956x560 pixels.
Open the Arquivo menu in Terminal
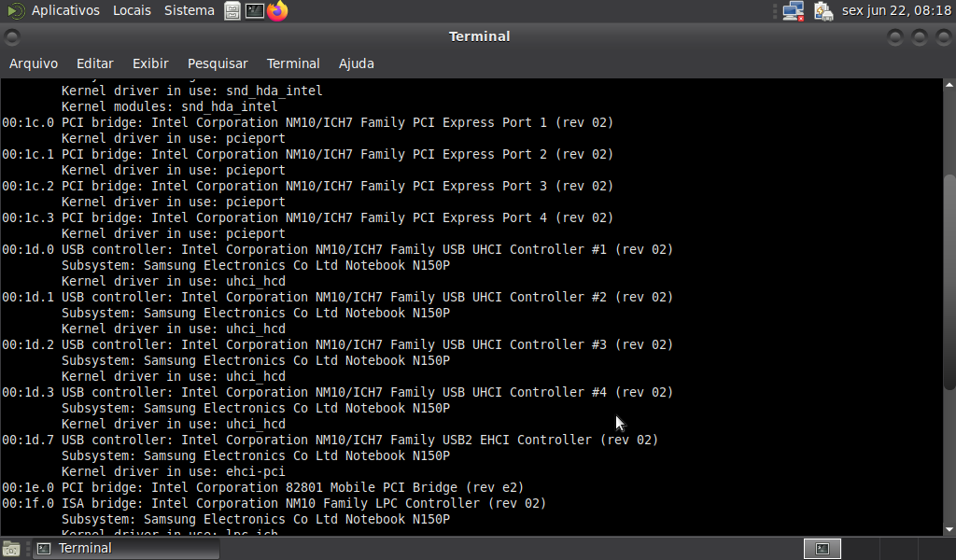coord(34,63)
